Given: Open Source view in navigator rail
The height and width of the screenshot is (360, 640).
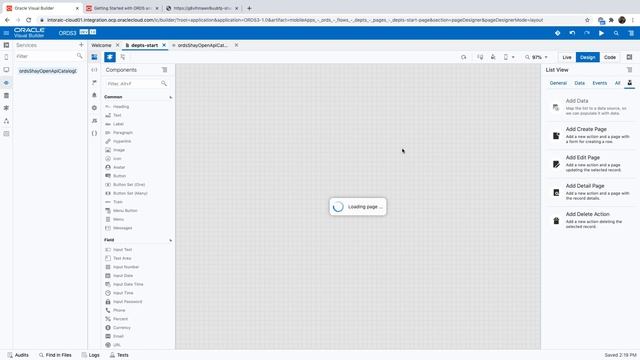Looking at the screenshot, I should tap(6, 134).
